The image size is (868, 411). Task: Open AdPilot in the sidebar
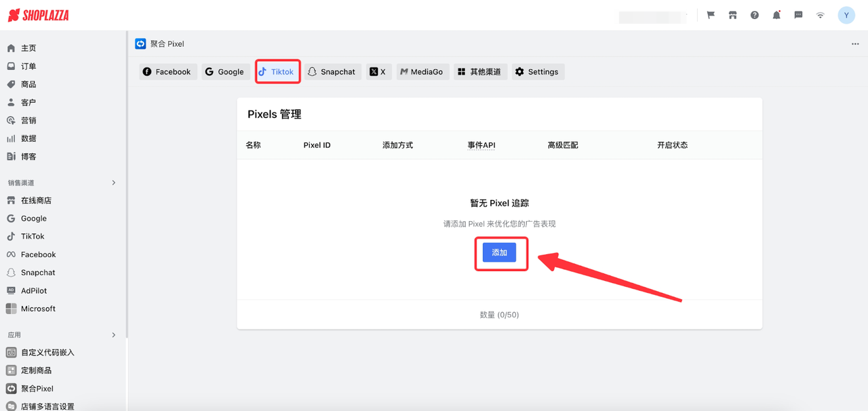coord(35,290)
